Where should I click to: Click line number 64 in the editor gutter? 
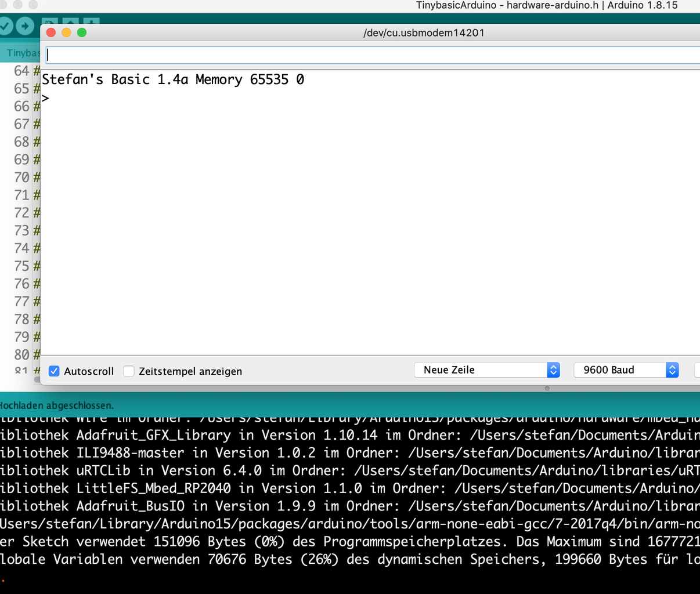(21, 71)
